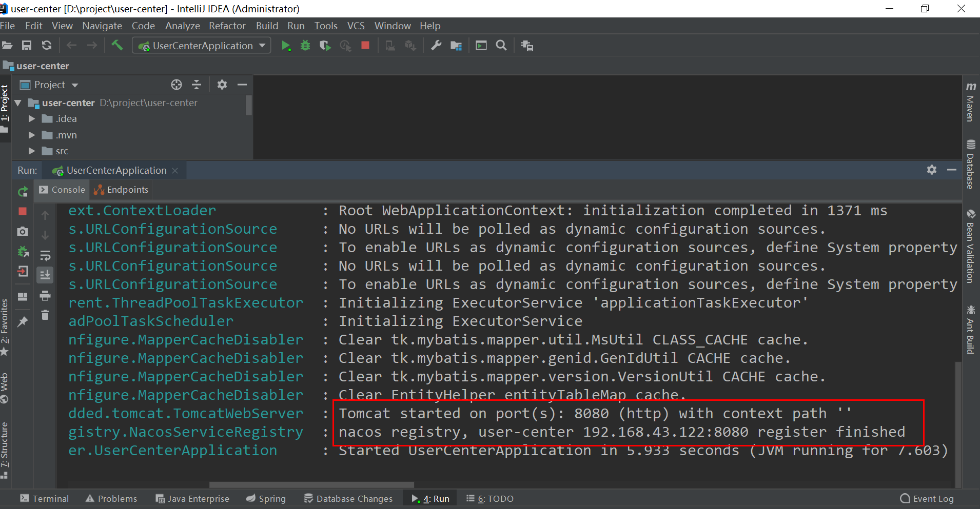Open the UserCenterApplication run configuration dropdown

coord(202,46)
